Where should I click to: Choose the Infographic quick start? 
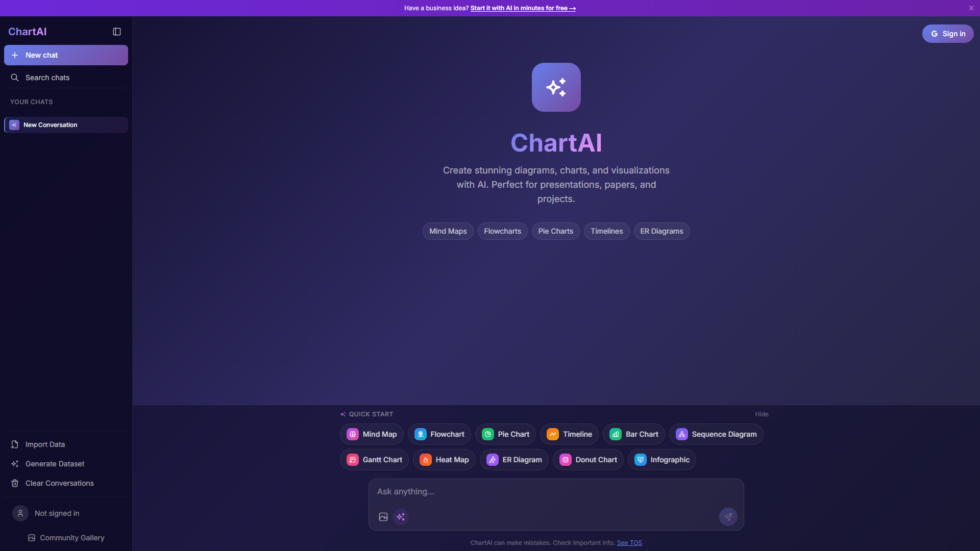pos(662,460)
